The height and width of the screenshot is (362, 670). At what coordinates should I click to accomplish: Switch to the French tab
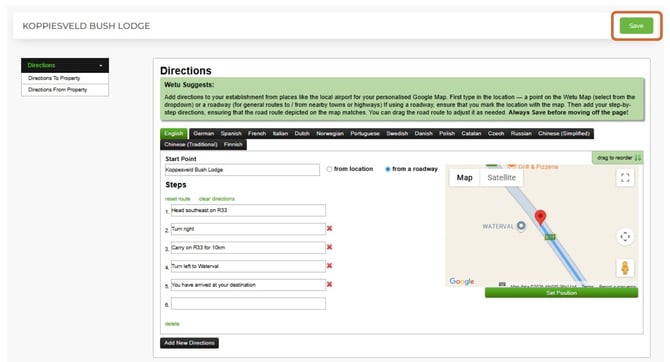point(257,133)
